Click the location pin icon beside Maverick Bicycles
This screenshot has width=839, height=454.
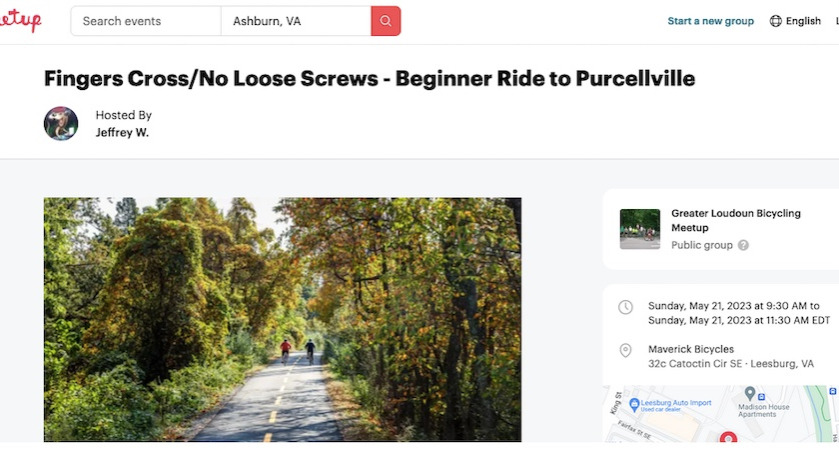tap(626, 350)
